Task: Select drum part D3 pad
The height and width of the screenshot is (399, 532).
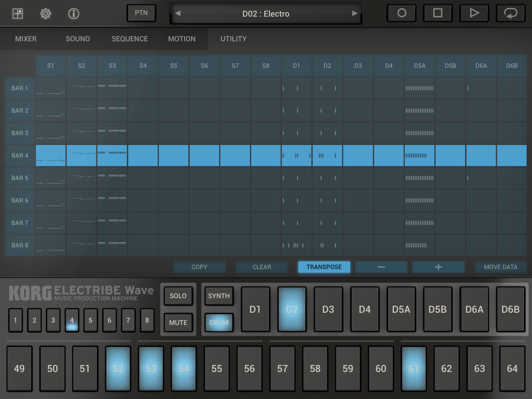Action: [328, 309]
